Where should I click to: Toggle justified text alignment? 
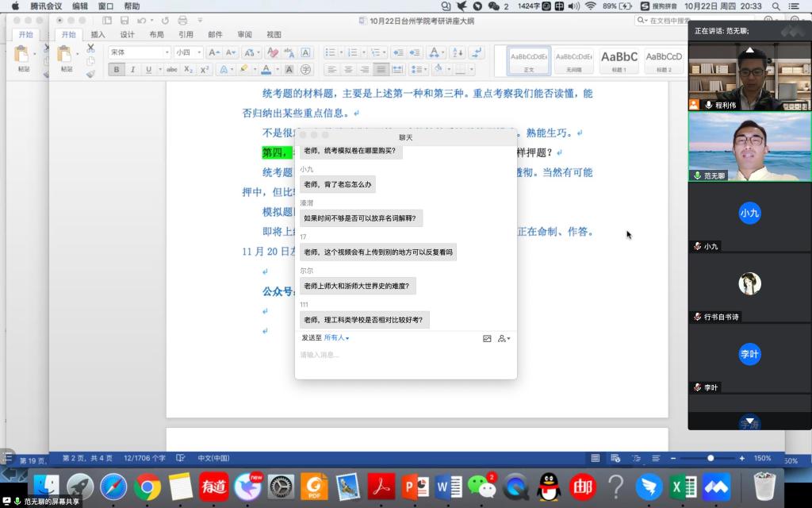coord(381,70)
